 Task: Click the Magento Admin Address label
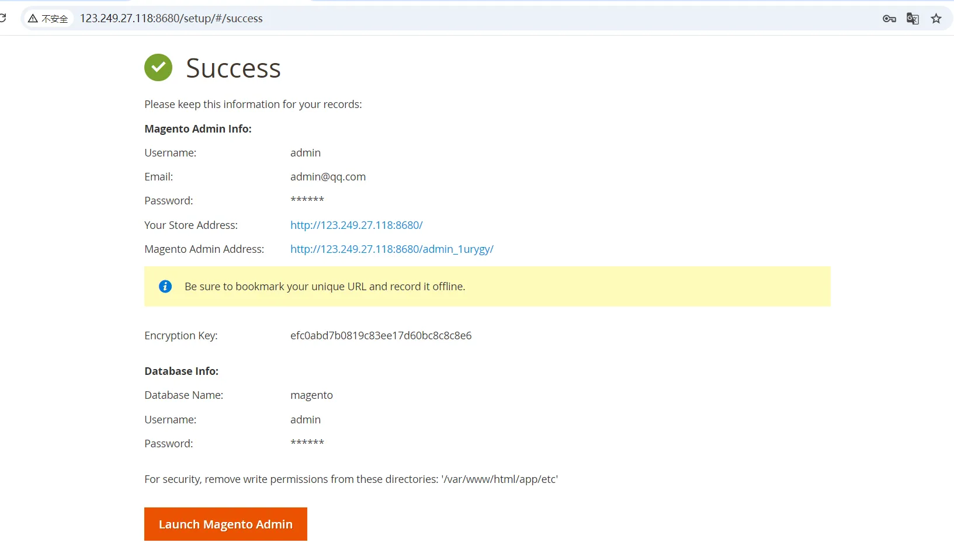click(x=204, y=249)
